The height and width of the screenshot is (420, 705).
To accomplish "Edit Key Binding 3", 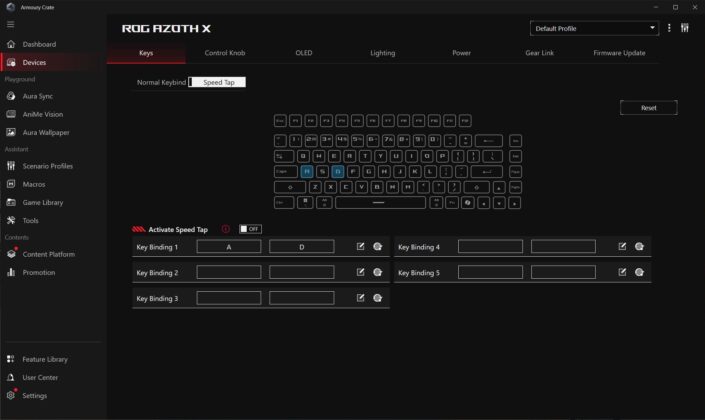I will pos(360,298).
